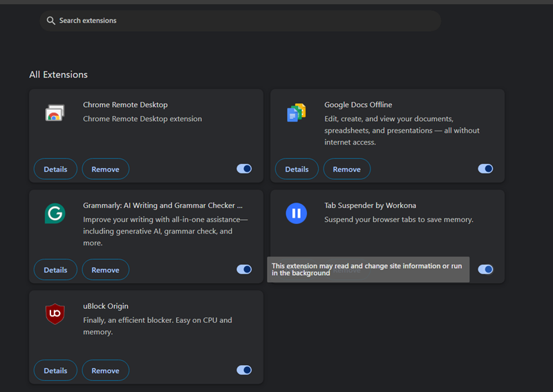Viewport: 553px width, 392px height.
Task: Click the Tab Suspender by Workona title
Action: point(370,205)
